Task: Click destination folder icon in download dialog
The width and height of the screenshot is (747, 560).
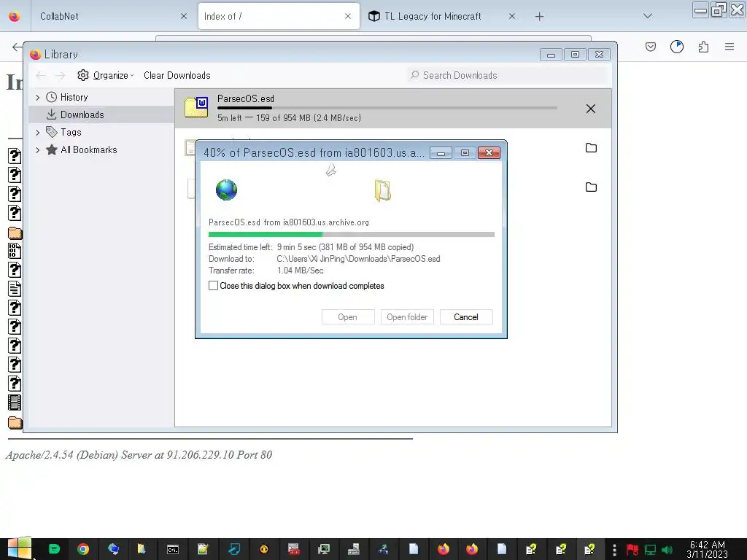Action: pos(382,191)
